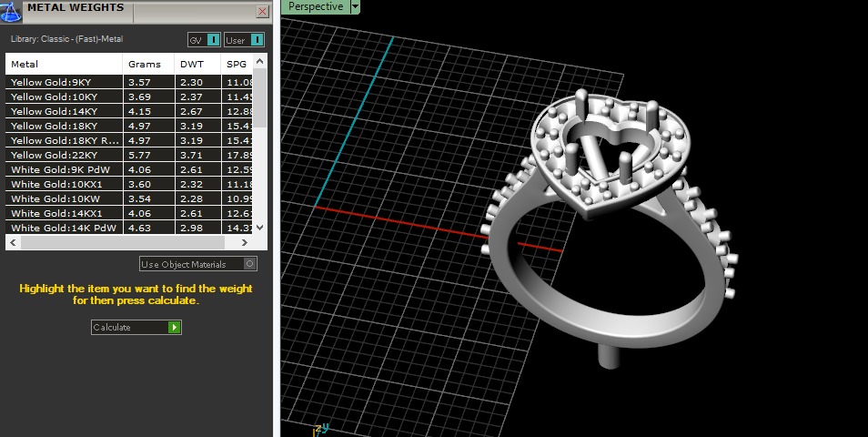Select the Yellow Gold:22KY row
The image size is (868, 437).
pos(129,155)
